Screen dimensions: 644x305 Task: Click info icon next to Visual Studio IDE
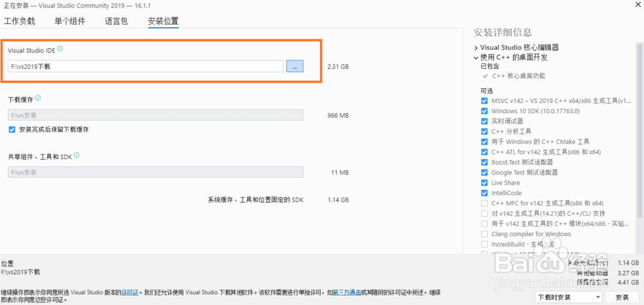tap(60, 49)
